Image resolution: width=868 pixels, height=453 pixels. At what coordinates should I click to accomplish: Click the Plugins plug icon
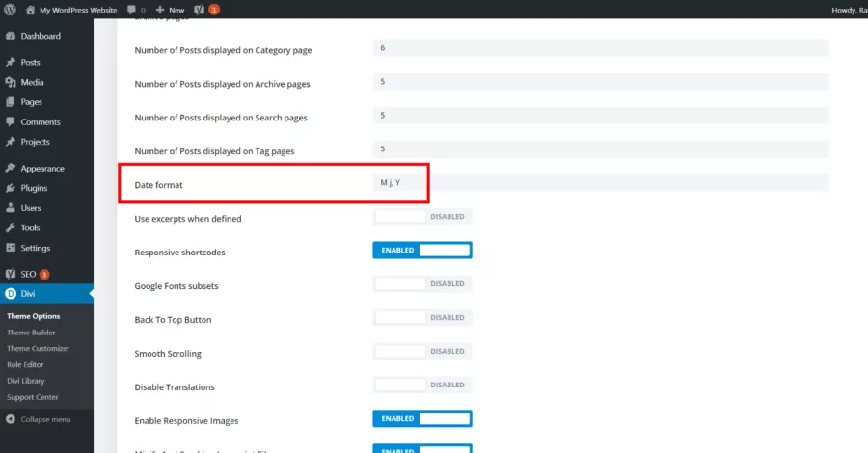11,188
